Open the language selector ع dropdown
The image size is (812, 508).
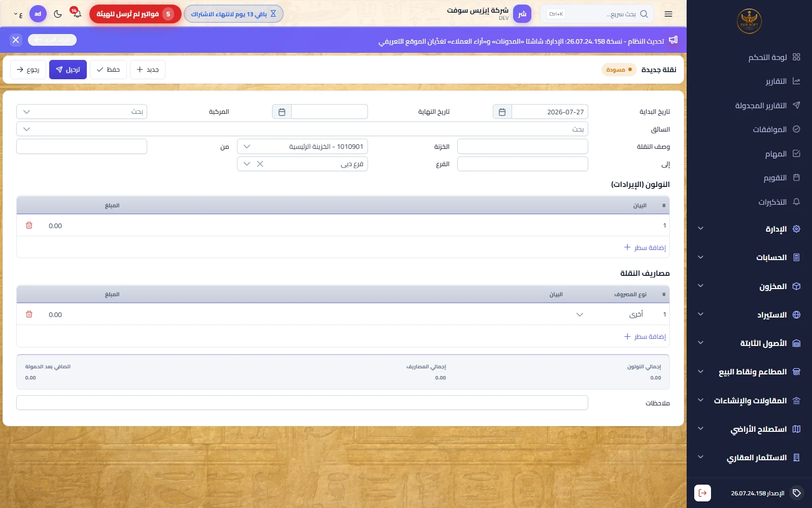tap(18, 14)
